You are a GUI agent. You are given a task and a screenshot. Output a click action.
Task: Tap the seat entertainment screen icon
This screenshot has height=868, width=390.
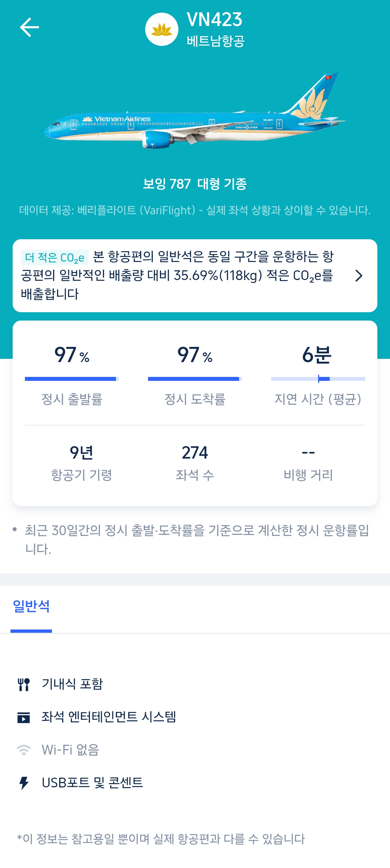tap(24, 717)
